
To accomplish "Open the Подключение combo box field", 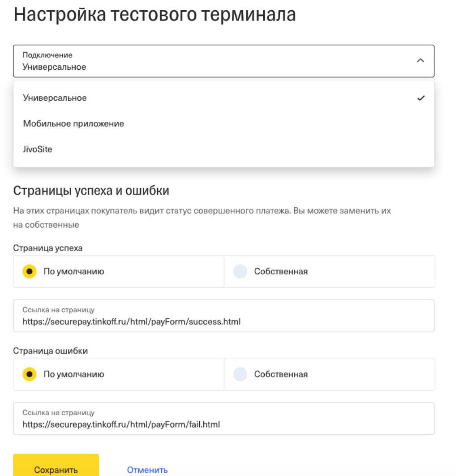I will pyautogui.click(x=215, y=61).
